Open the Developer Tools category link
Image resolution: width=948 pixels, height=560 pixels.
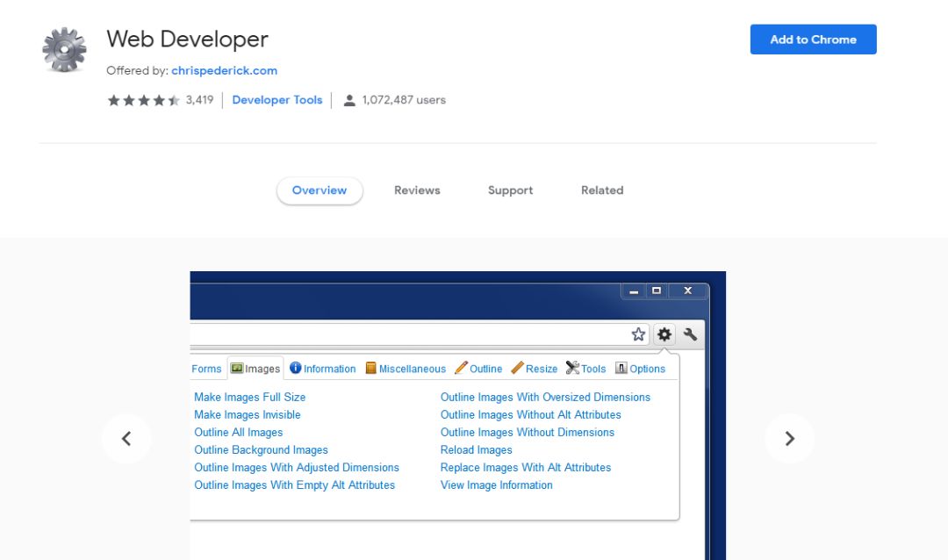[277, 100]
